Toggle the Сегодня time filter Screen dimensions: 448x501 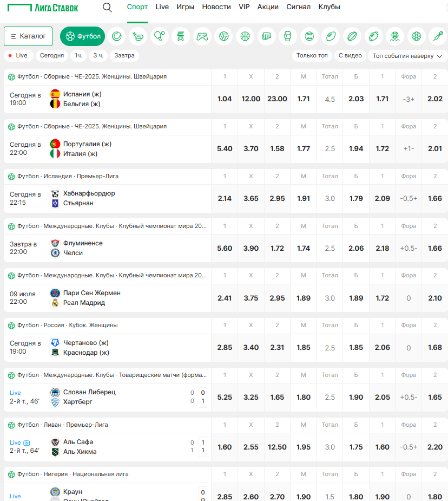[52, 55]
